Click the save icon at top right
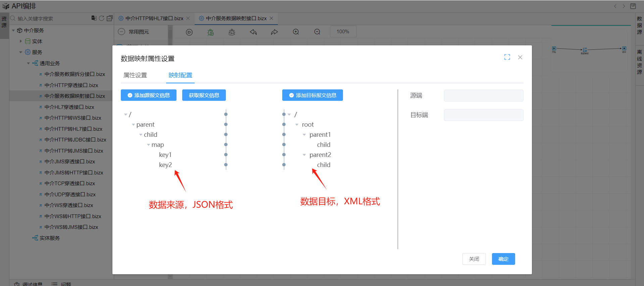 tap(633, 6)
